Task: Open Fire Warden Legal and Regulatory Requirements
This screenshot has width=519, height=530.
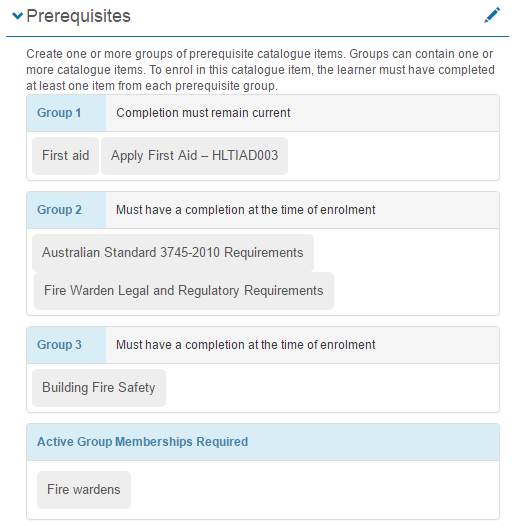Action: (x=184, y=291)
